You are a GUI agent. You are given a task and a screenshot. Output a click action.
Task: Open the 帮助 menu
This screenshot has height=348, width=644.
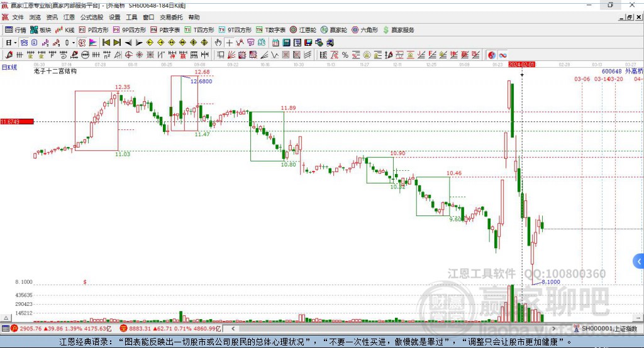194,17
